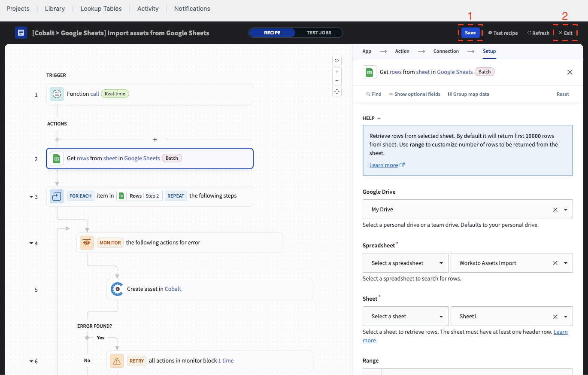
Task: Click the Google Sheets icon in panel header
Action: 369,72
